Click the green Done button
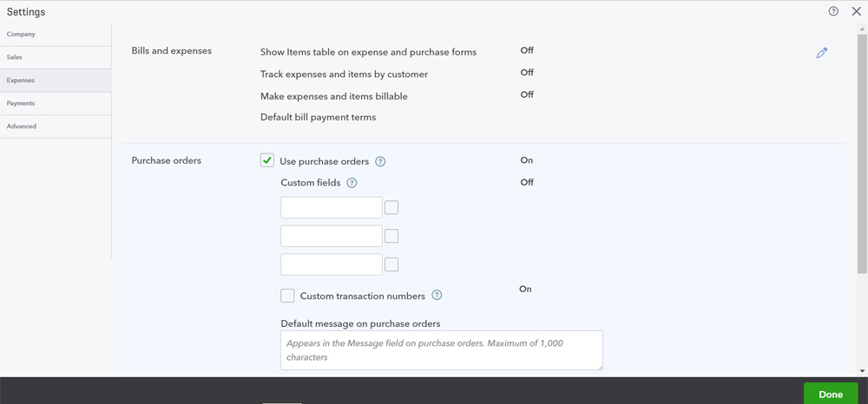The height and width of the screenshot is (404, 868). pos(831,394)
